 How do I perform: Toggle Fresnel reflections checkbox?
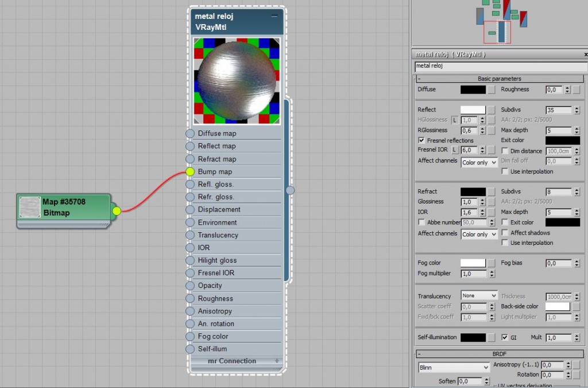coord(421,140)
